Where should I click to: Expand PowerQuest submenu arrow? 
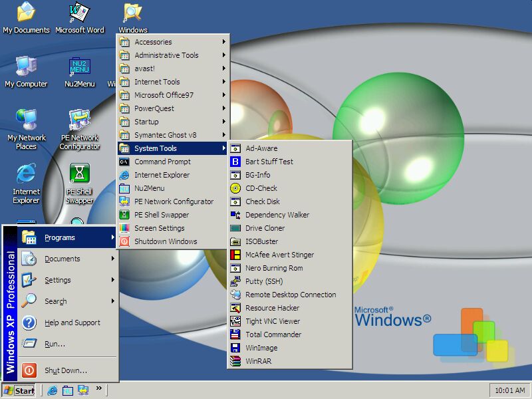click(224, 108)
